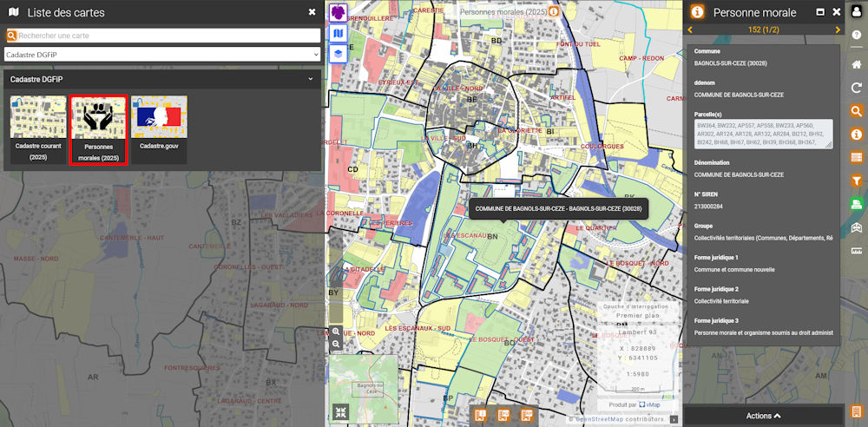The height and width of the screenshot is (427, 868).
Task: Click the map list icon button
Action: pyautogui.click(x=339, y=33)
